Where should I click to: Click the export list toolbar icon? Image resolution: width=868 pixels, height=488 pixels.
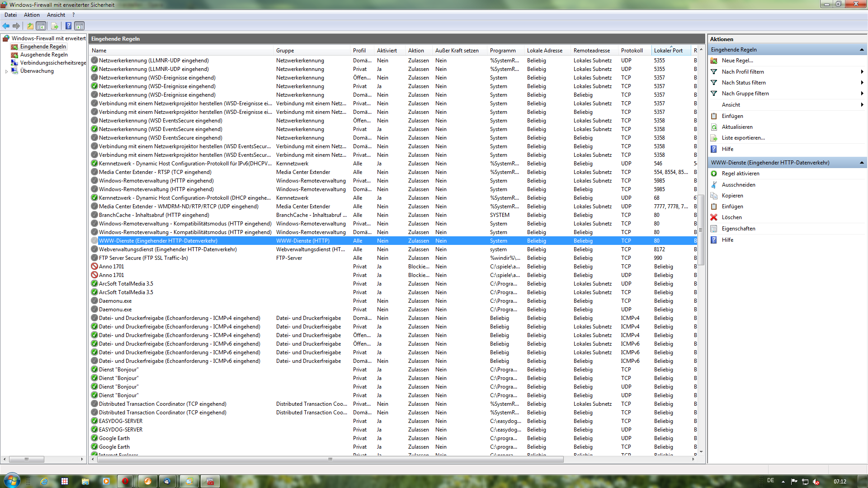click(x=55, y=26)
